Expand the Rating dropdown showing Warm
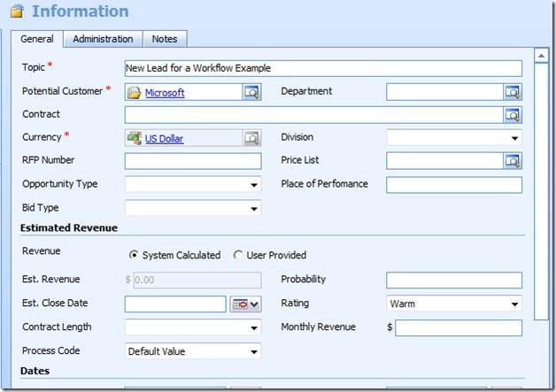The width and height of the screenshot is (556, 392). click(514, 304)
